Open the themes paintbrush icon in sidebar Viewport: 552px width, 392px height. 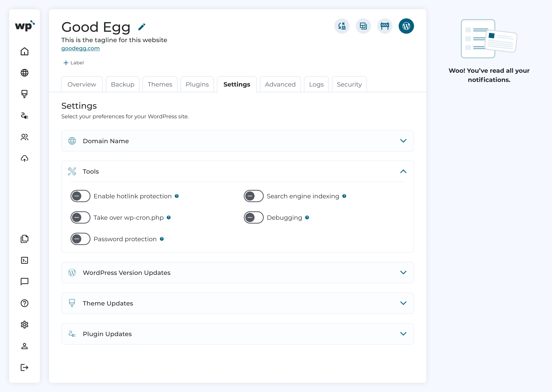24,94
